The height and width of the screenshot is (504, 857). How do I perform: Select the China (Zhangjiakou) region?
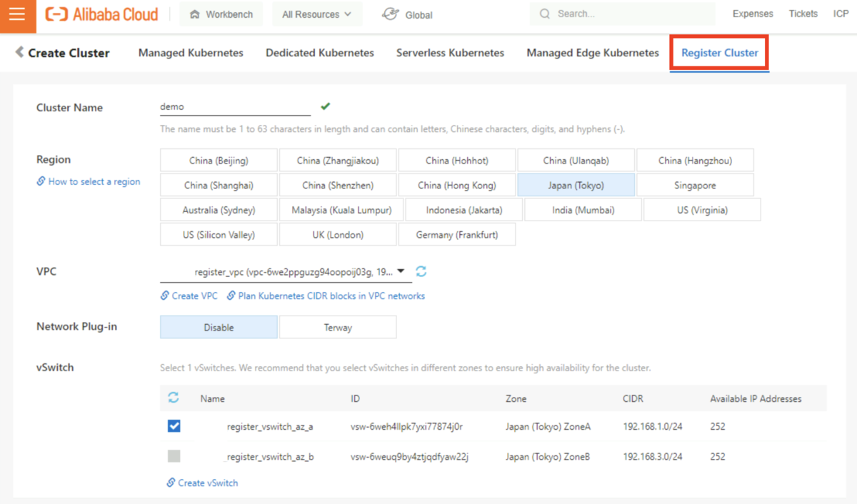[338, 161]
